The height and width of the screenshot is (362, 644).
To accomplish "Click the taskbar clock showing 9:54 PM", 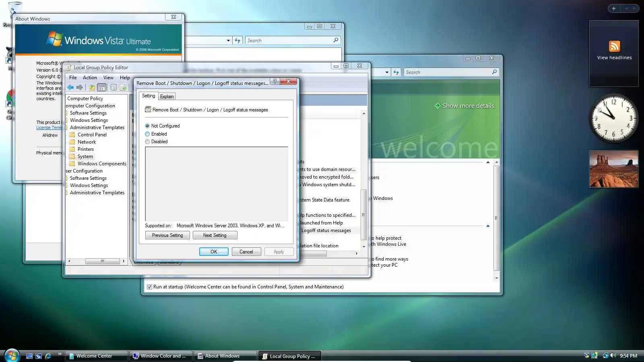I will tap(628, 356).
